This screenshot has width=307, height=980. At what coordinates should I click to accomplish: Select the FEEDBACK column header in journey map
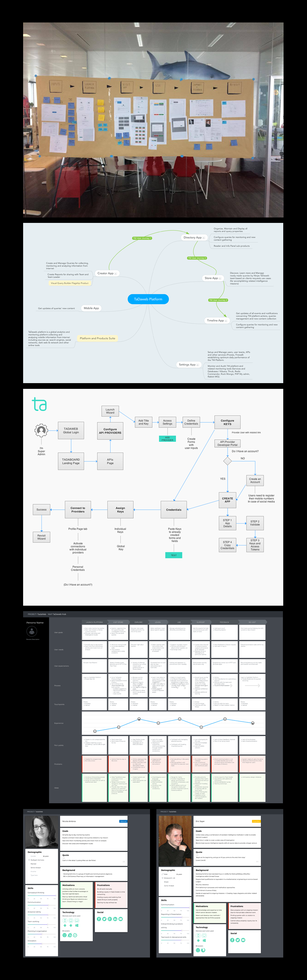click(x=224, y=622)
